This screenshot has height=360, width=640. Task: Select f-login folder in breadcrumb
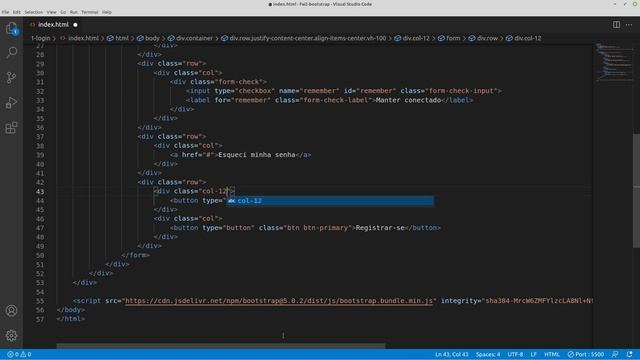click(41, 38)
